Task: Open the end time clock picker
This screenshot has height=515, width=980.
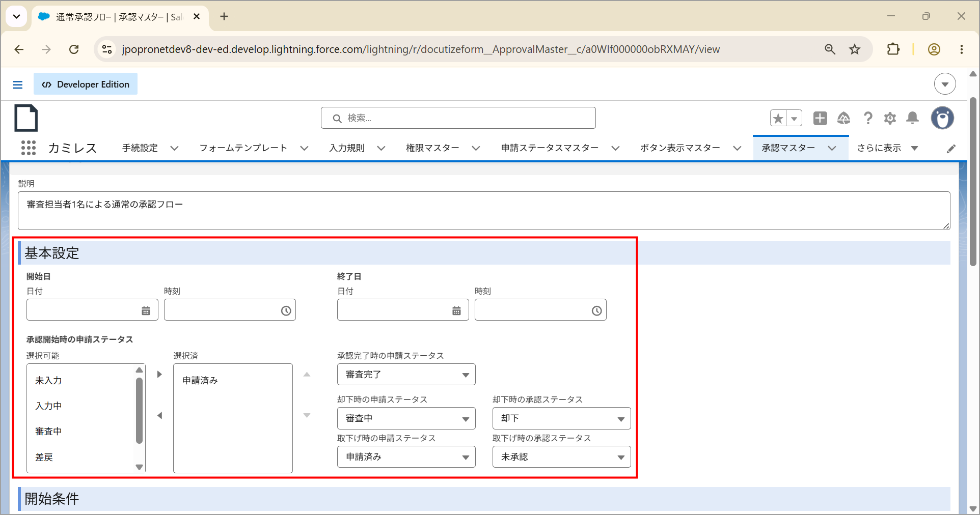Action: pyautogui.click(x=596, y=310)
